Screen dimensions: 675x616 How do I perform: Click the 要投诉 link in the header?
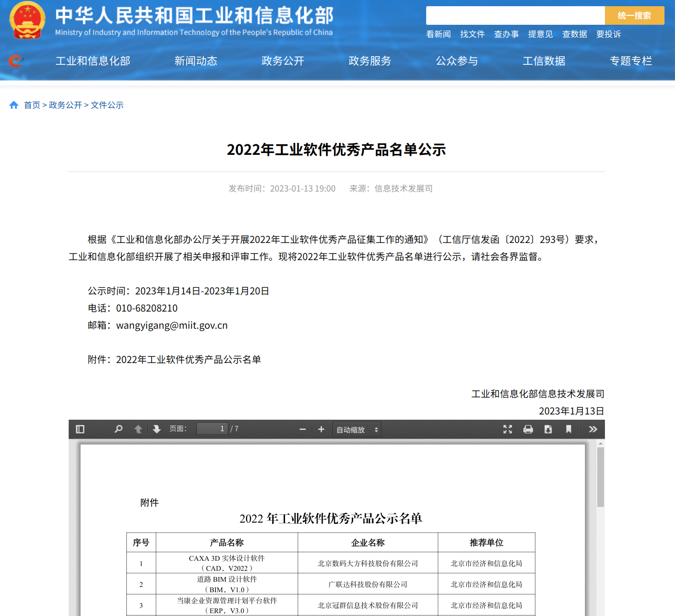pos(608,34)
